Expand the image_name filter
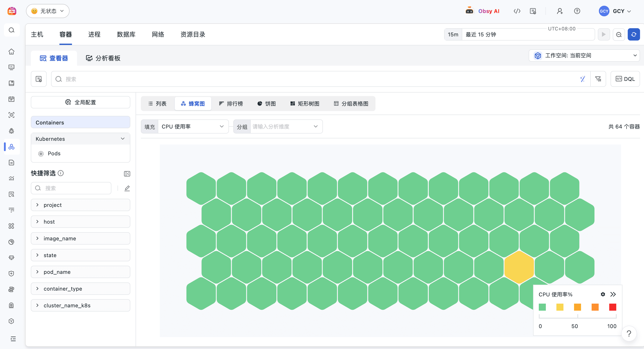Screen dimensions: 644x349 click(81, 238)
